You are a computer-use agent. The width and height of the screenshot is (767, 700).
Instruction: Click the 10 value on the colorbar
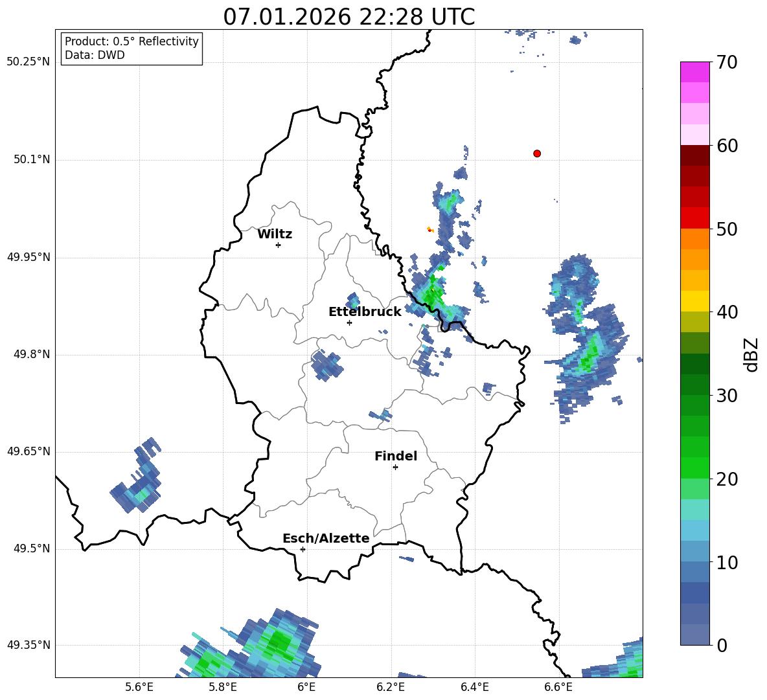click(726, 562)
